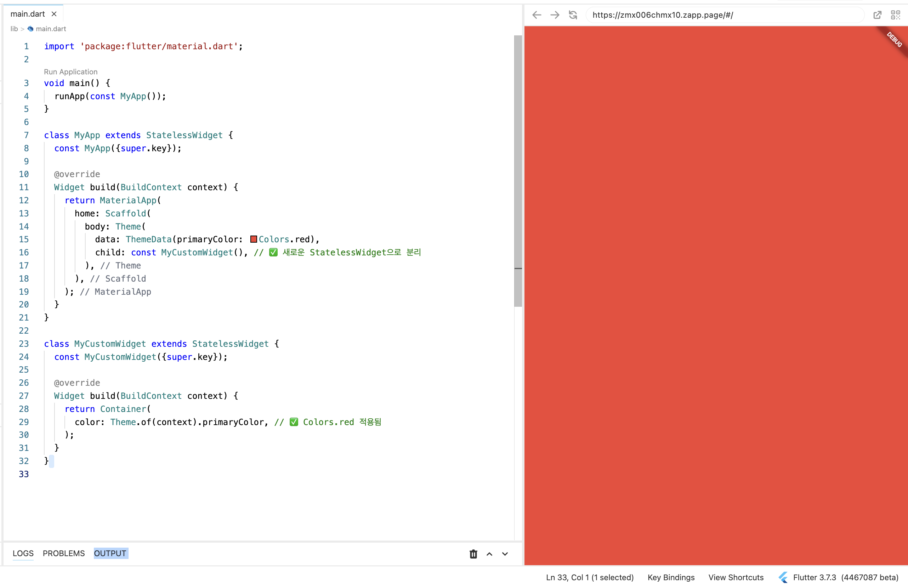Reload the preview page
This screenshot has height=588, width=908.
[x=573, y=15]
